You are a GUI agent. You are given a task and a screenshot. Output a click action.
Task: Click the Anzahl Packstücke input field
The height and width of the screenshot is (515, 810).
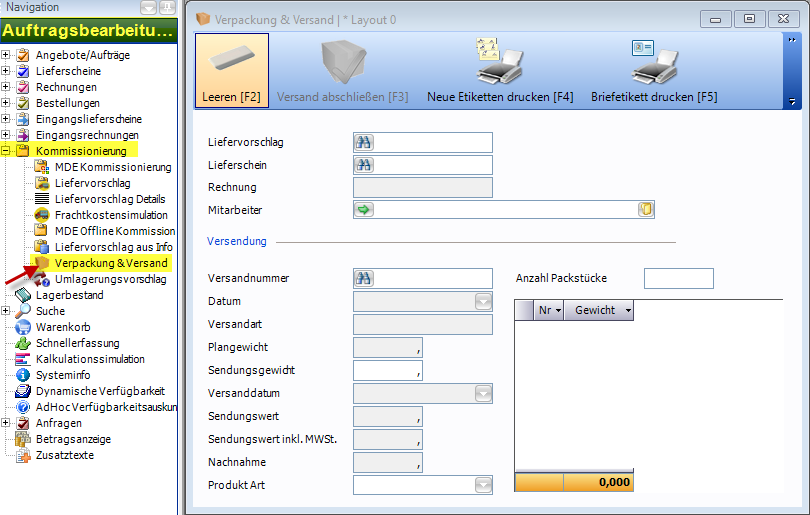point(678,279)
